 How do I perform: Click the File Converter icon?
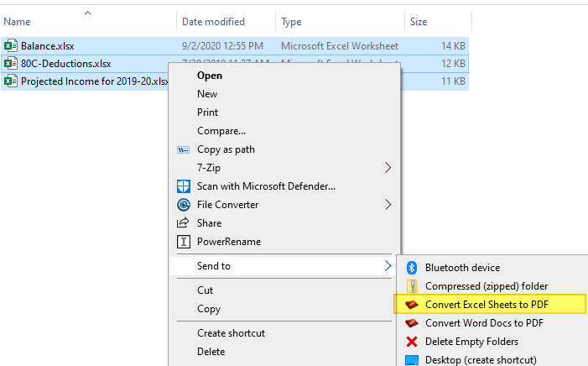pyautogui.click(x=184, y=205)
